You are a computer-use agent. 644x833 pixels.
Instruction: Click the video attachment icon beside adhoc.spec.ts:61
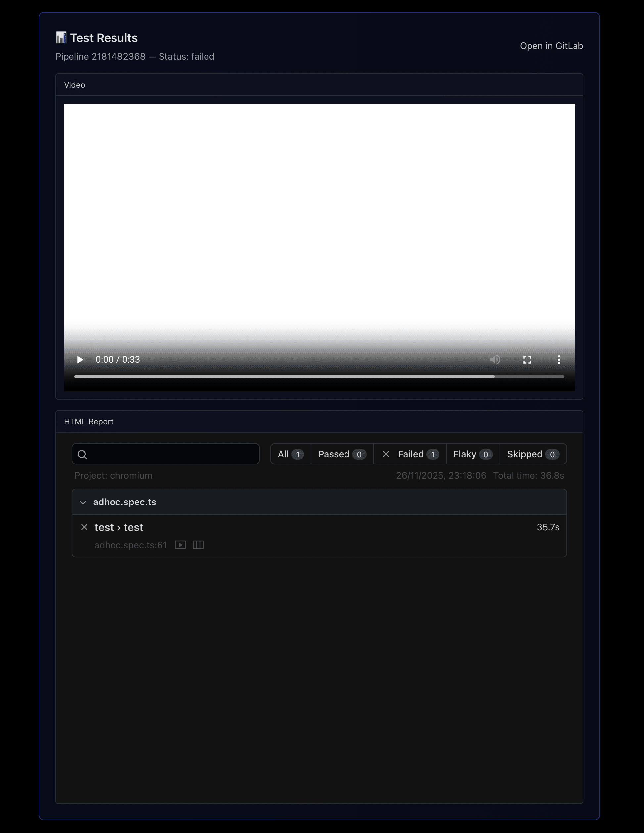click(x=180, y=545)
